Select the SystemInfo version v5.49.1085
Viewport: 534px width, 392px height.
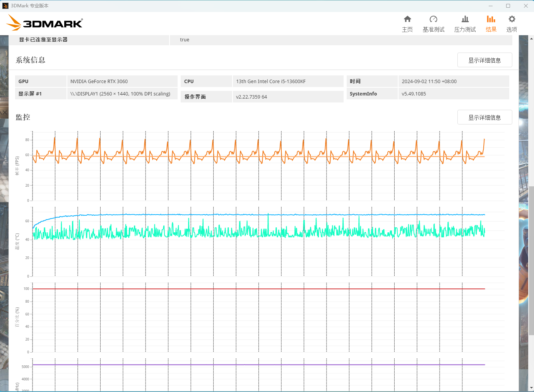pyautogui.click(x=414, y=94)
